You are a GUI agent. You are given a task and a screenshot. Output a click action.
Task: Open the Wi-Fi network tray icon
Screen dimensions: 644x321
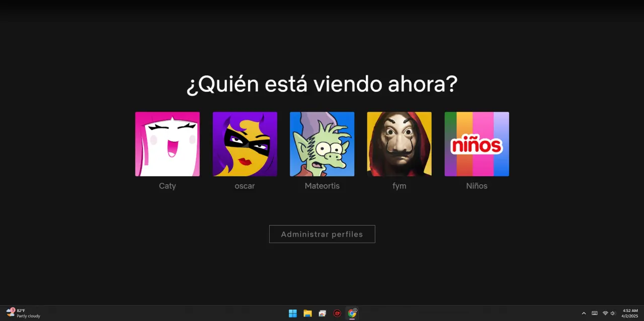[605, 313]
